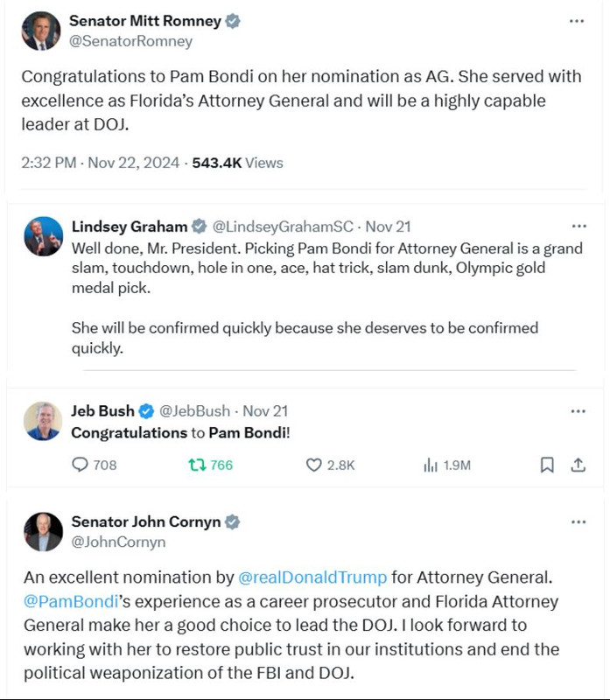This screenshot has height=700, width=610.
Task: Retweet Jeb Bush's congratulations tweet
Action: 198,465
